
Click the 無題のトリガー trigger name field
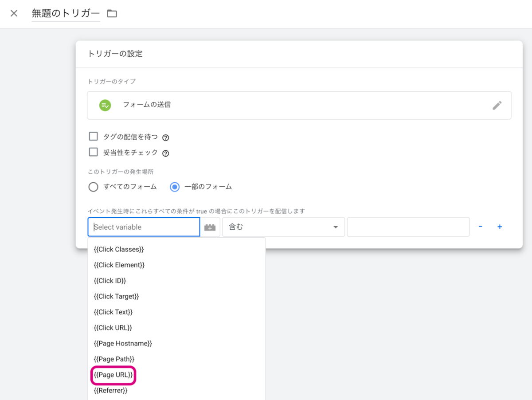coord(66,13)
